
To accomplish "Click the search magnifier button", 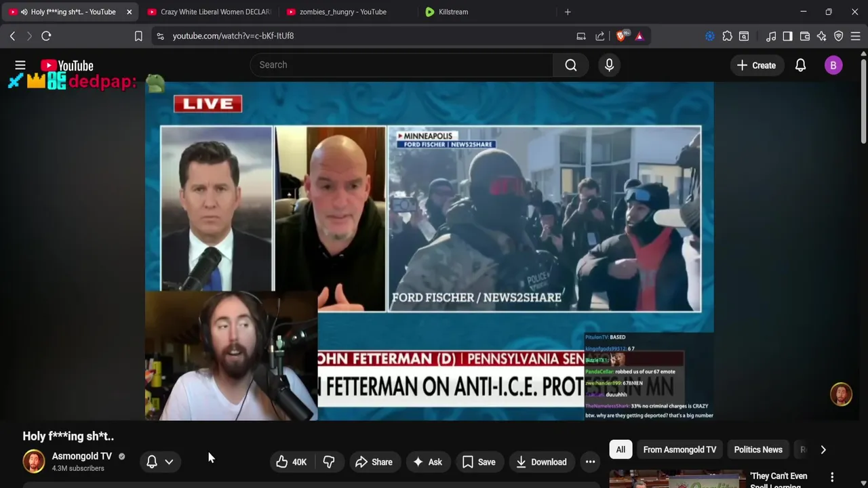I will [x=570, y=65].
